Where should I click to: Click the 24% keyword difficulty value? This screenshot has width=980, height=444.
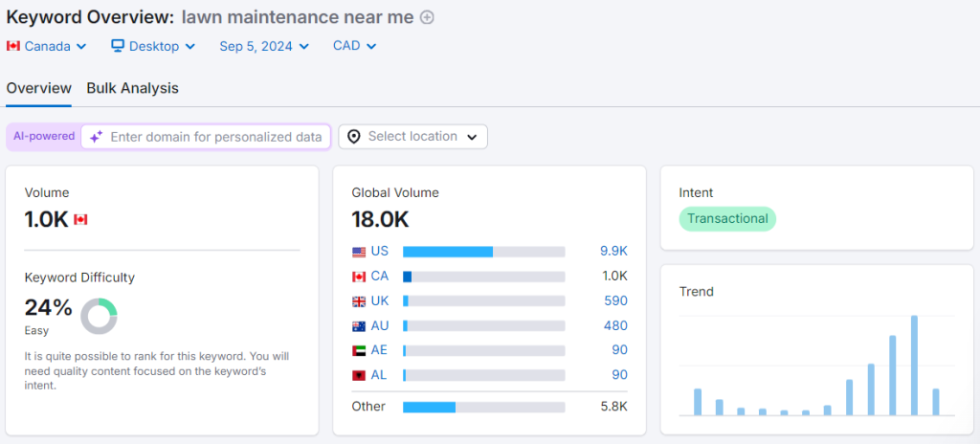tap(48, 308)
